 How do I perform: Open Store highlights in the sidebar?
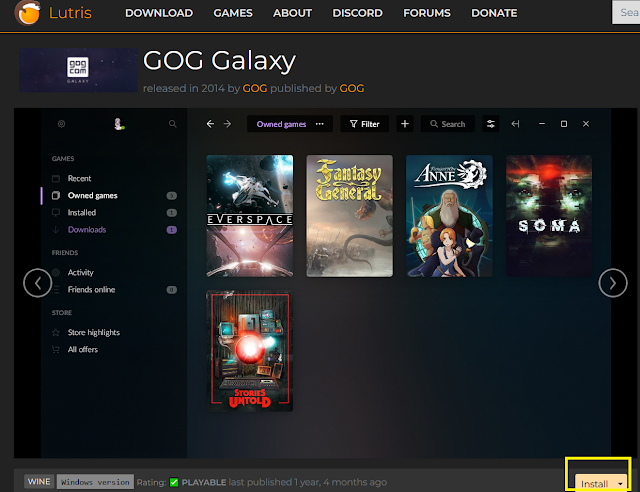[x=93, y=332]
